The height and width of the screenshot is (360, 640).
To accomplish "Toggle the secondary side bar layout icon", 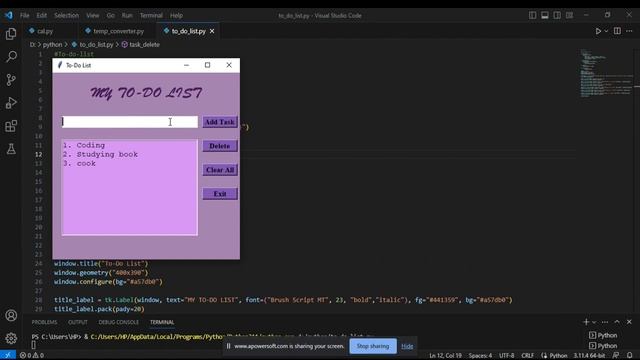I will [557, 15].
